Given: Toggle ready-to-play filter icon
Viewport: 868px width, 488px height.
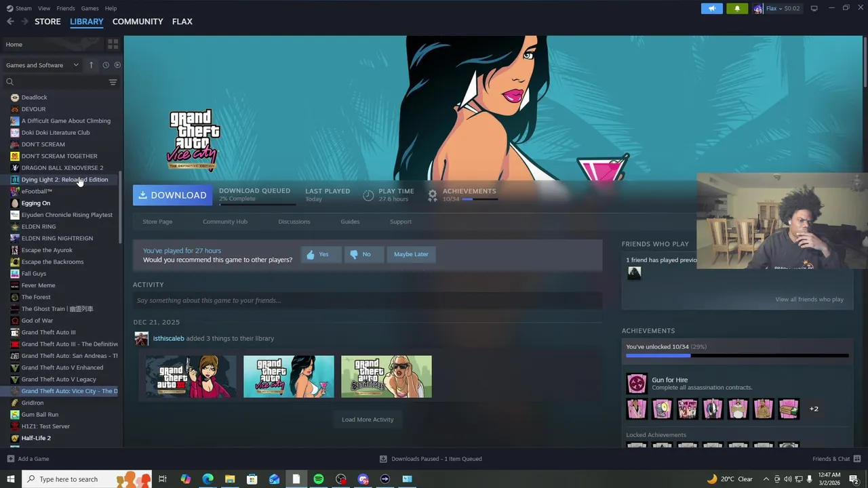Looking at the screenshot, I should tap(117, 65).
